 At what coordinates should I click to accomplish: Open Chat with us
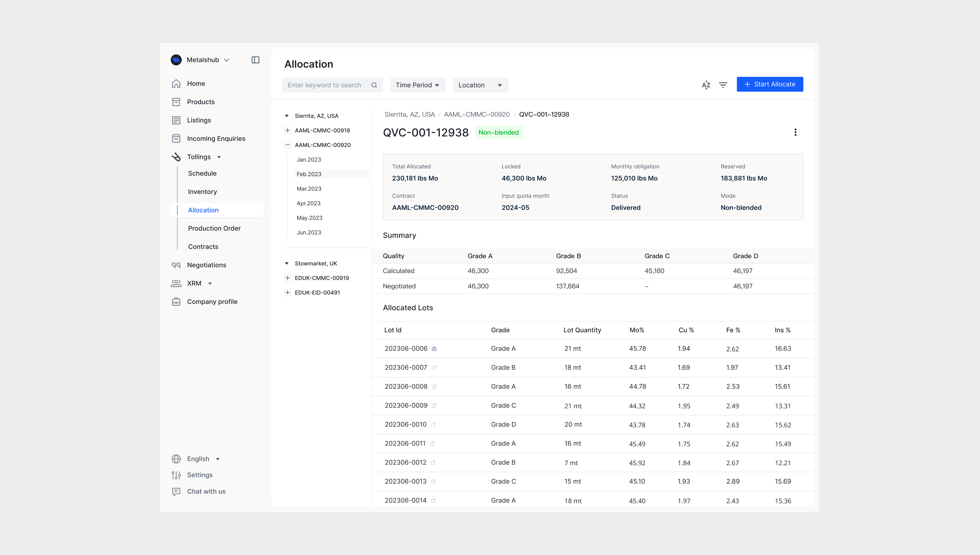206,491
